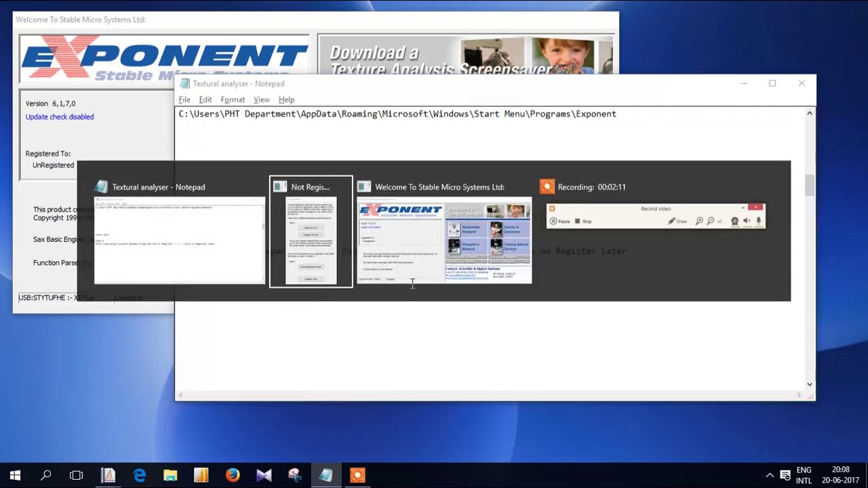Screen dimensions: 868x488
Task: Click the path text ending in Programs\Exponent
Action: 397,114
